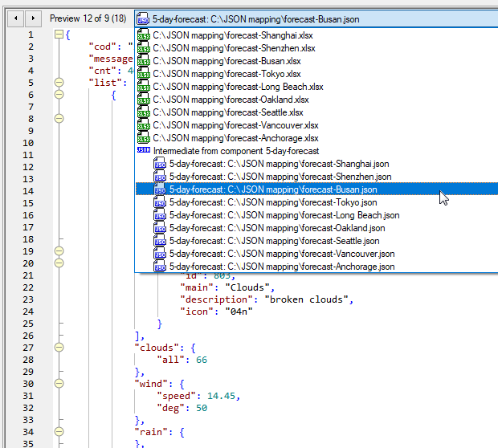Click the JSON icon for Intermediate from component

click(144, 150)
